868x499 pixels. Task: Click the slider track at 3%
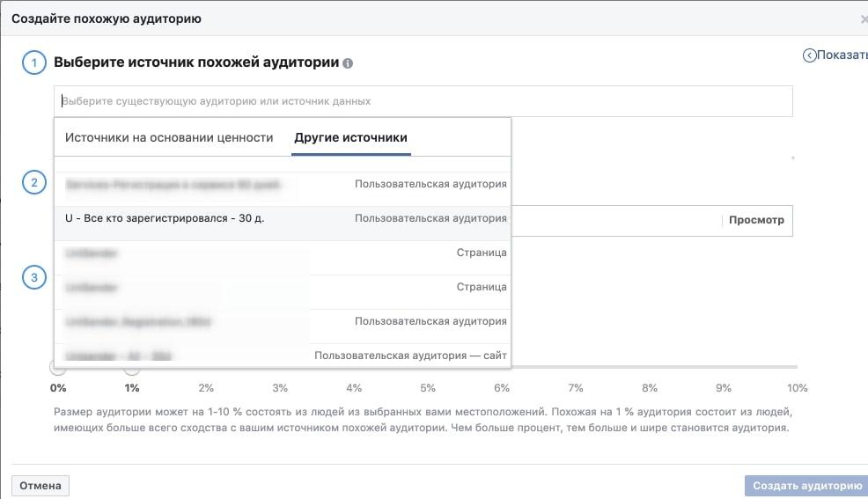(x=280, y=367)
